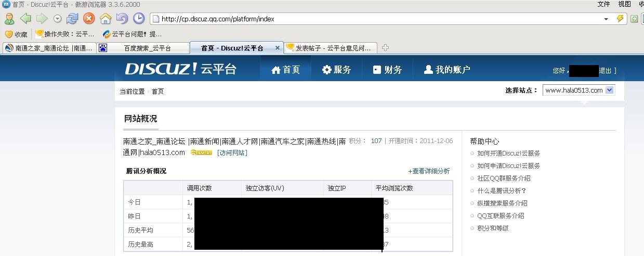Screen dimensions: 644x256
Task: Switch to tab 发表帖子 - 云平台意见问…
Action: 331,48
